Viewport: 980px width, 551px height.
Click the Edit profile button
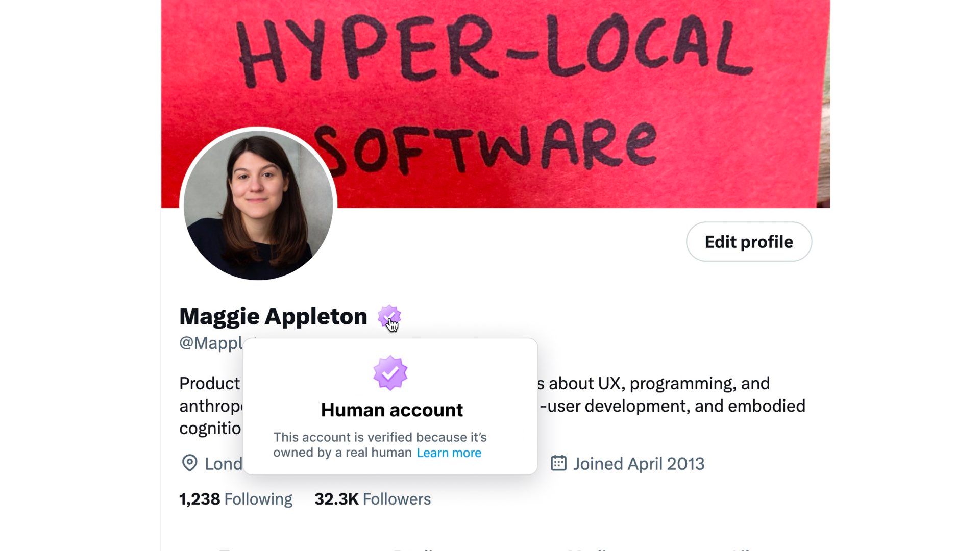point(749,242)
